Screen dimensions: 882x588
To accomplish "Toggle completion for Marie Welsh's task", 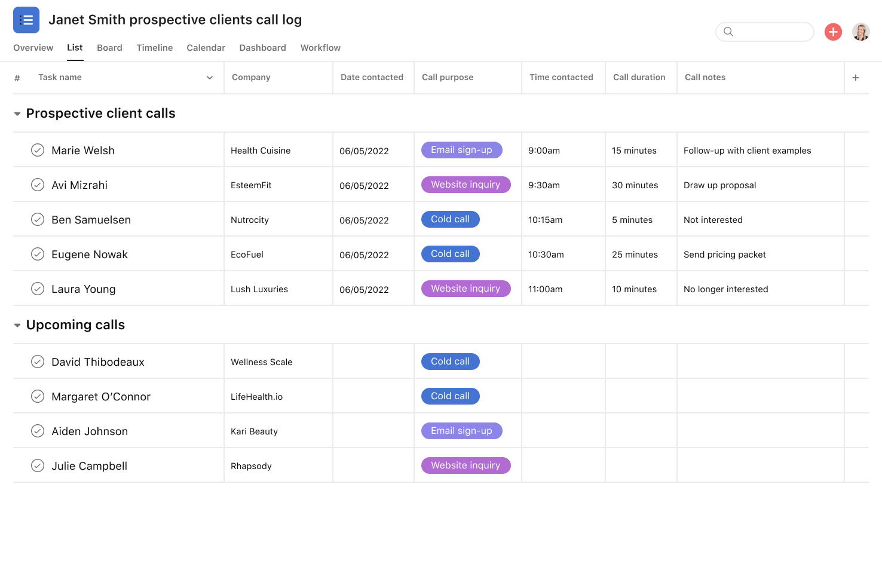I will point(38,149).
